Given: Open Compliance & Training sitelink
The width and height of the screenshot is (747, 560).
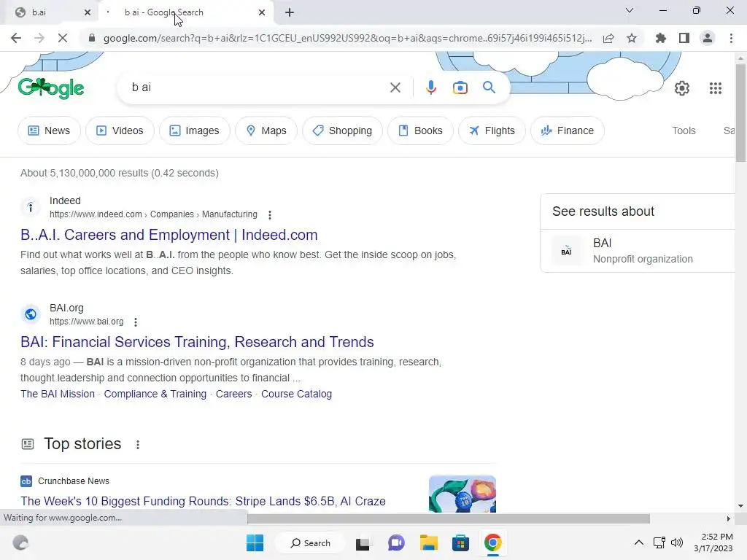Looking at the screenshot, I should (155, 394).
